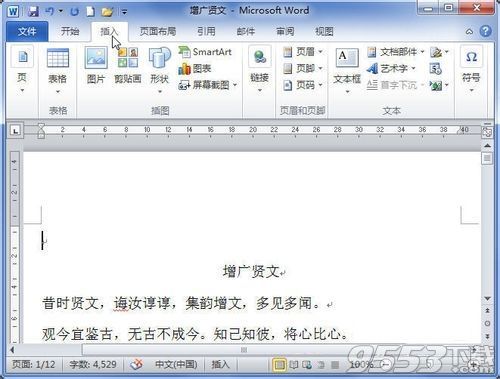
Task: Insert a chart with 图表
Action: coord(195,69)
